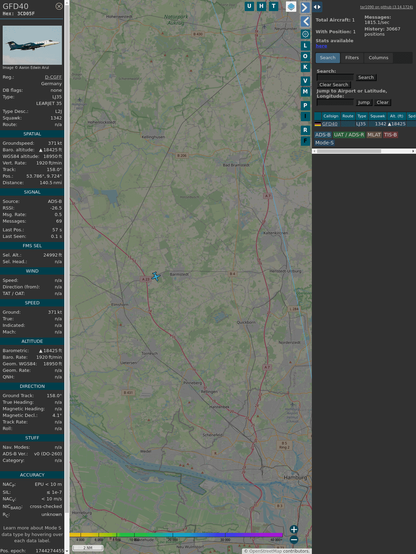
Task: Open the map layer selector icon
Action: tap(291, 6)
